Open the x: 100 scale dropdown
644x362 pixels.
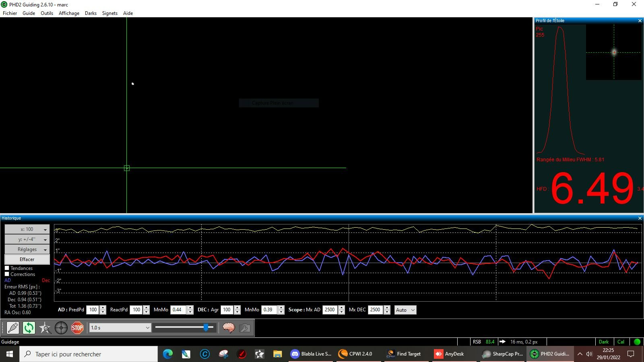pos(27,229)
